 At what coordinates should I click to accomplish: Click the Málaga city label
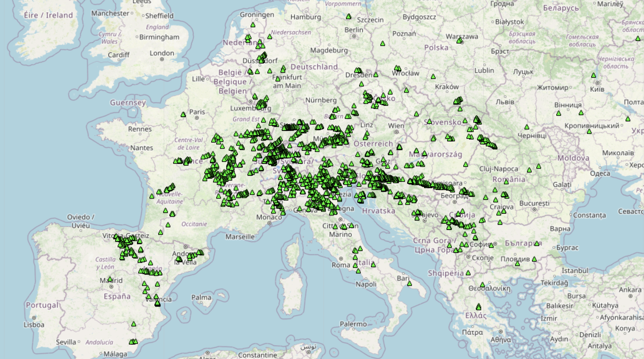[x=115, y=354]
